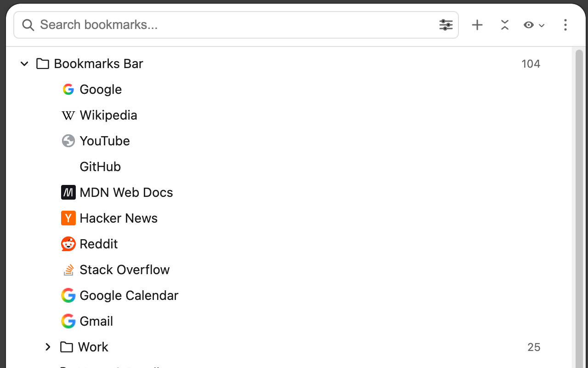588x368 pixels.
Task: Click the Wikipedia favicon icon
Action: (x=68, y=115)
